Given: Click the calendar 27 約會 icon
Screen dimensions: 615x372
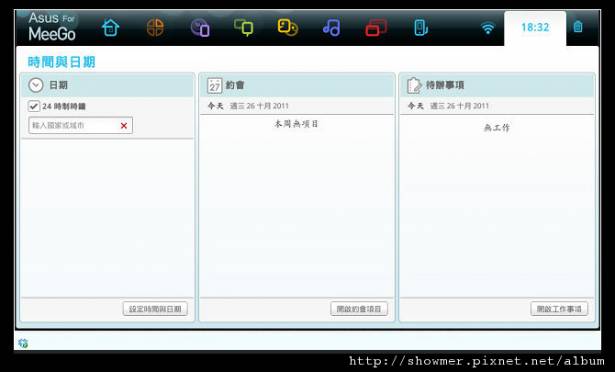Looking at the screenshot, I should point(215,85).
